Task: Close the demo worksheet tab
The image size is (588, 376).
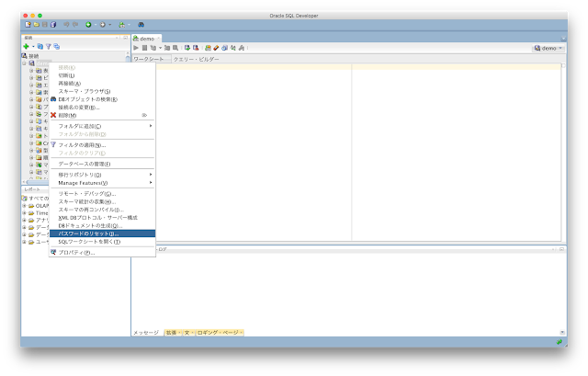Action: [x=158, y=39]
